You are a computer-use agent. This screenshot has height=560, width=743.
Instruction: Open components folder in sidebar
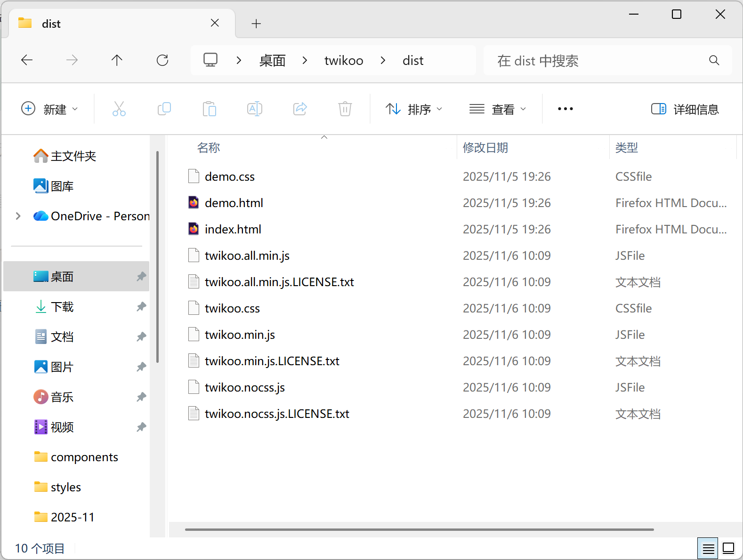coord(76,457)
